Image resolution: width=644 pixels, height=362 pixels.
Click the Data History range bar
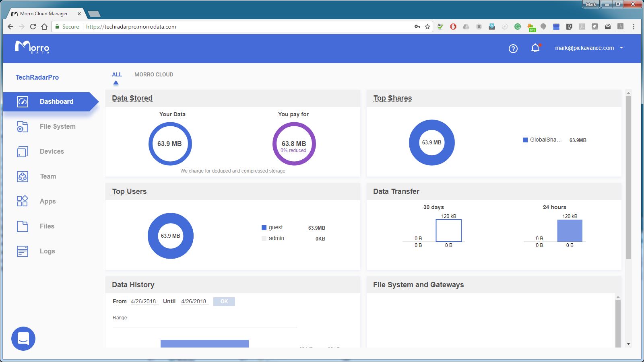[204, 343]
